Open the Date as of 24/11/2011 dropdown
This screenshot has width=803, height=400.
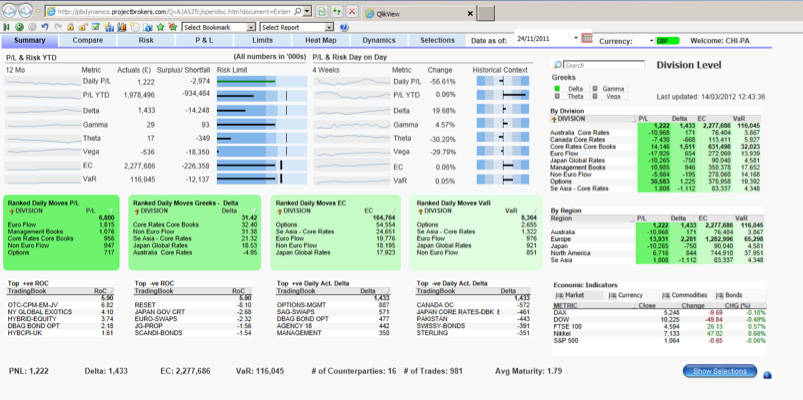(576, 38)
